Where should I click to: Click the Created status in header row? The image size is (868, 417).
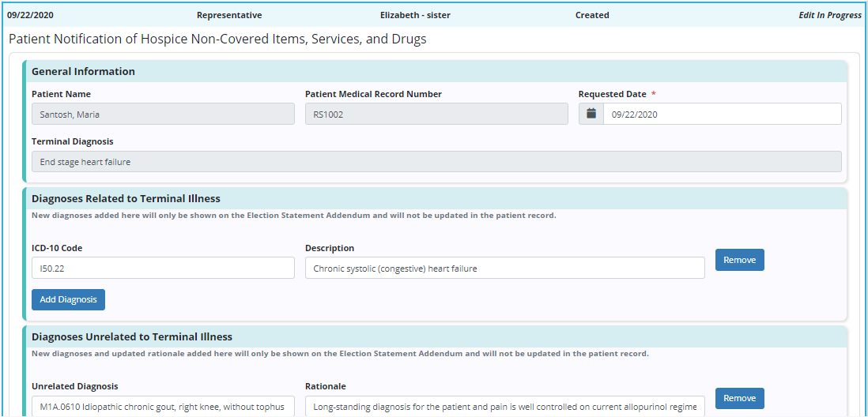point(592,15)
